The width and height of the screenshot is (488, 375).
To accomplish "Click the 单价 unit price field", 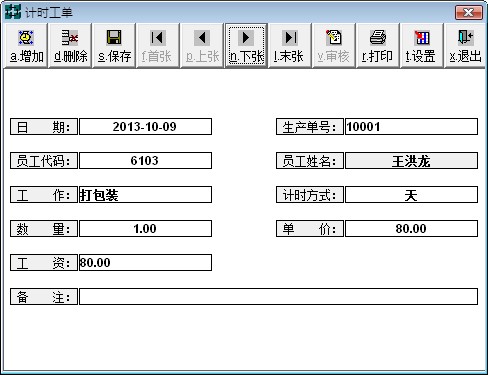I will [411, 229].
